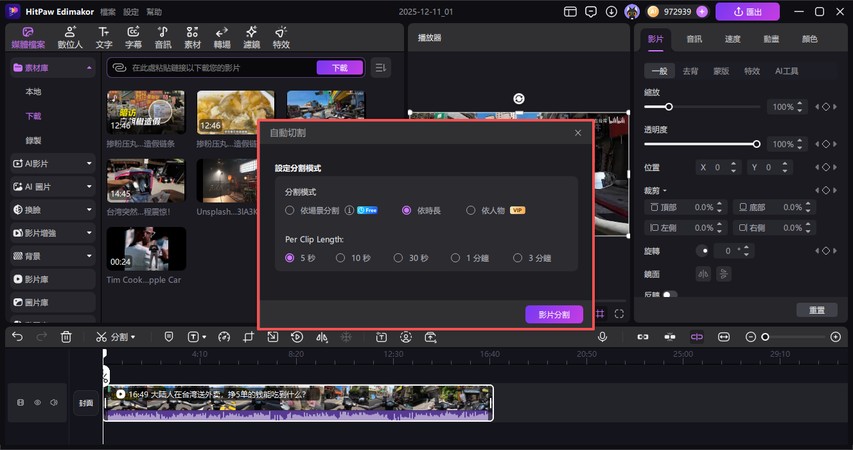Switch to the 速度 properties tab
This screenshot has height=450, width=853.
tap(732, 39)
